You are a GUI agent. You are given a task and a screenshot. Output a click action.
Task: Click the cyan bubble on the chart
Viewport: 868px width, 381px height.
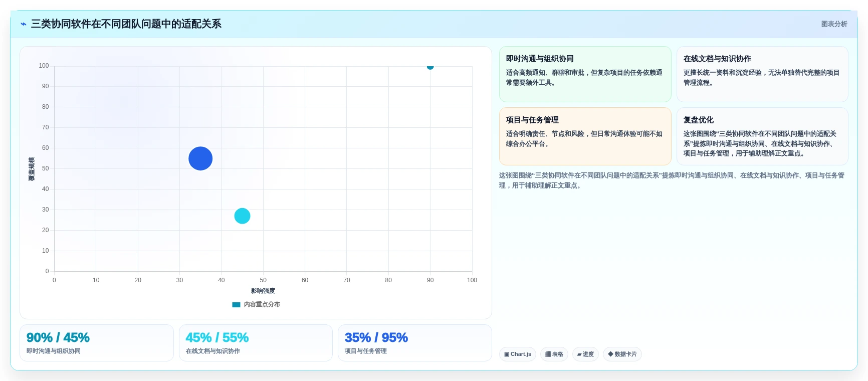point(242,216)
